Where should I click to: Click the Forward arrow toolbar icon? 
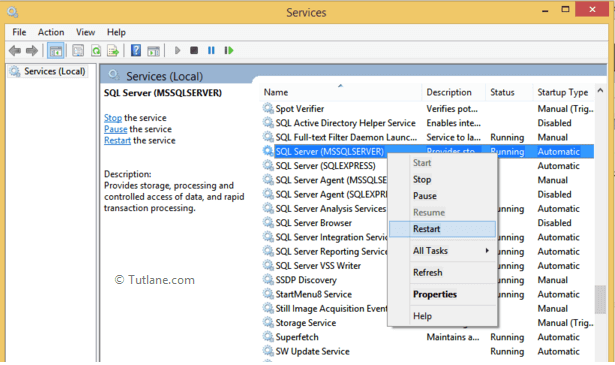coord(32,51)
